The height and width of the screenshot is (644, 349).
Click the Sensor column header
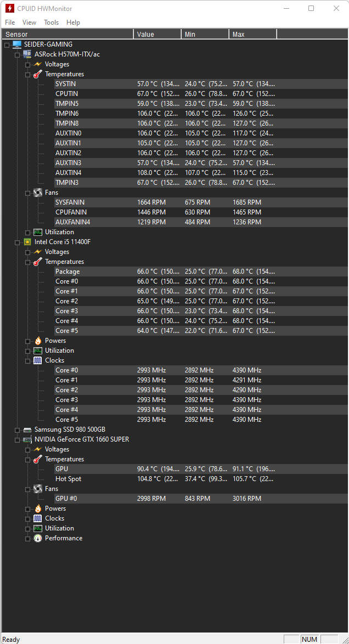coord(68,34)
